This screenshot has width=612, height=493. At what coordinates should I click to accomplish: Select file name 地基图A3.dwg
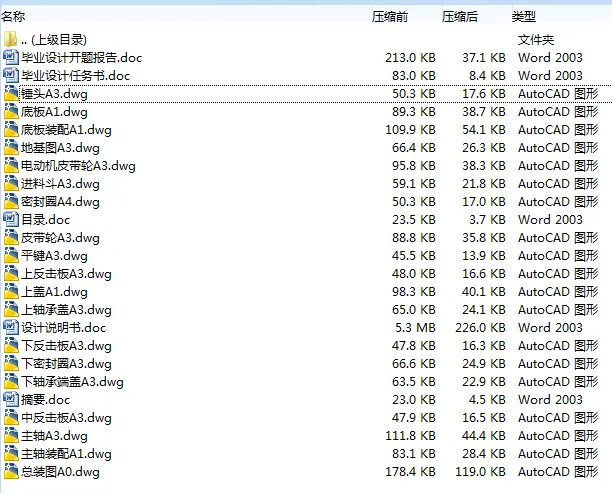60,148
